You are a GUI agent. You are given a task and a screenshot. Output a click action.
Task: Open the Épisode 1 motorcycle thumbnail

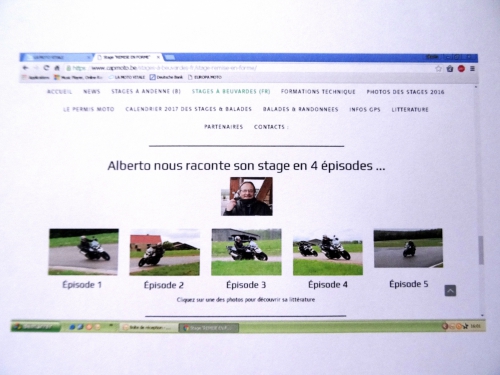coord(83,252)
